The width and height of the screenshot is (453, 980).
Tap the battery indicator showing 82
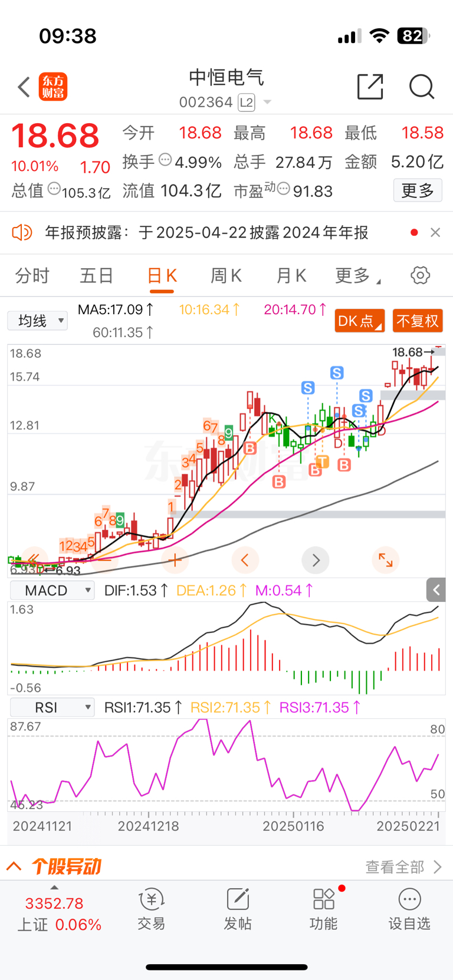[x=414, y=36]
